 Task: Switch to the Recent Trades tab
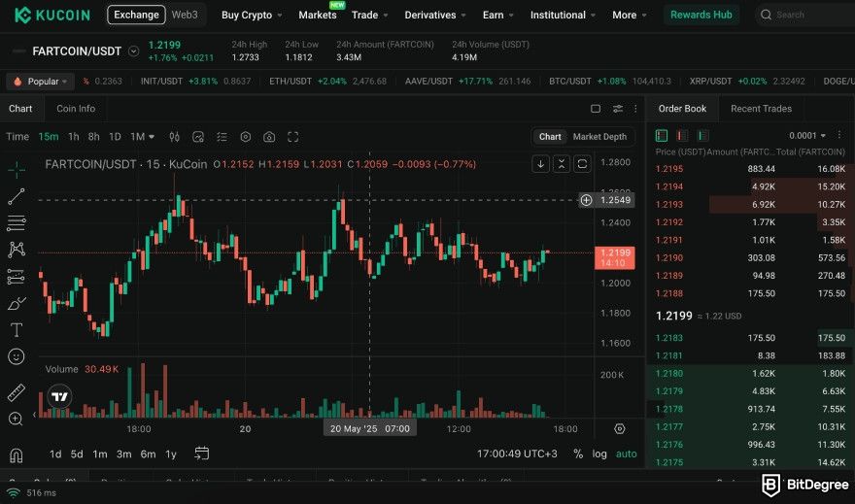click(x=761, y=109)
